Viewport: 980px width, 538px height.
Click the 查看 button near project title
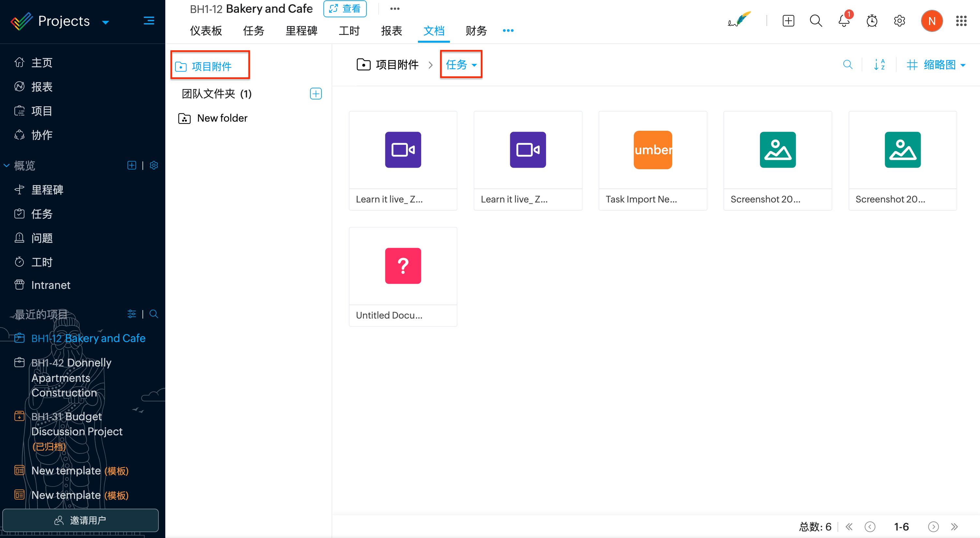coord(345,9)
